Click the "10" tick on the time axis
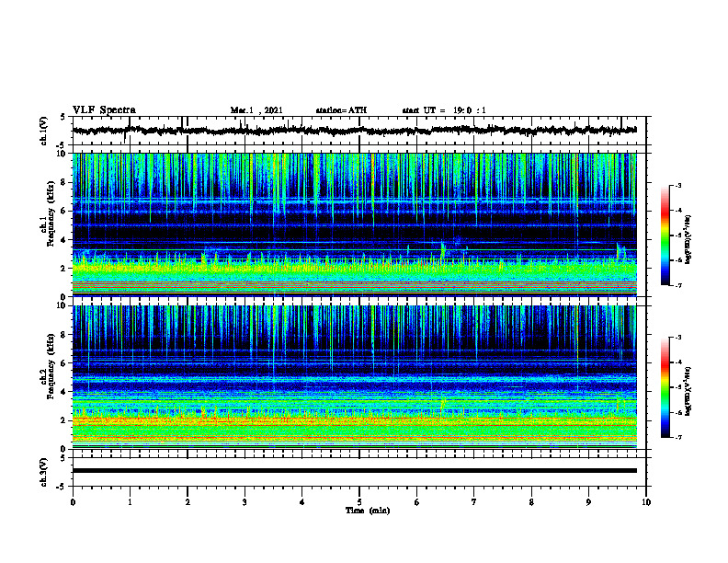Screen dimensions: 728x563 (x=646, y=502)
